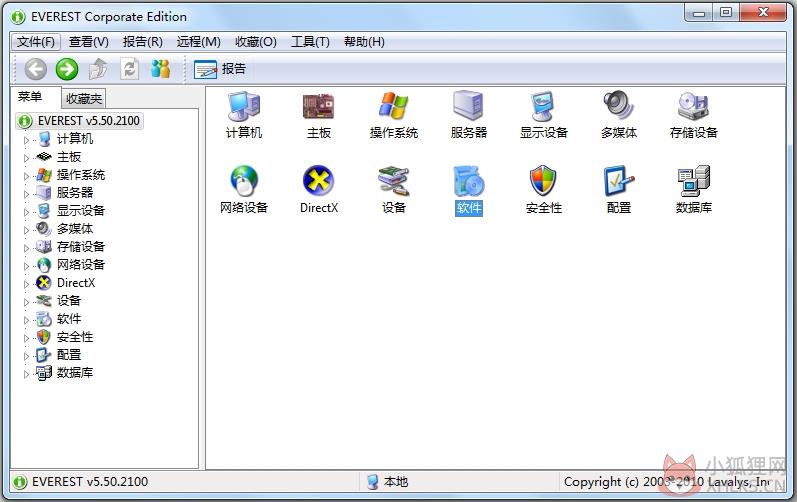Switch to the 收藏夹 tab
Viewport: 797px width, 502px height.
tap(84, 99)
